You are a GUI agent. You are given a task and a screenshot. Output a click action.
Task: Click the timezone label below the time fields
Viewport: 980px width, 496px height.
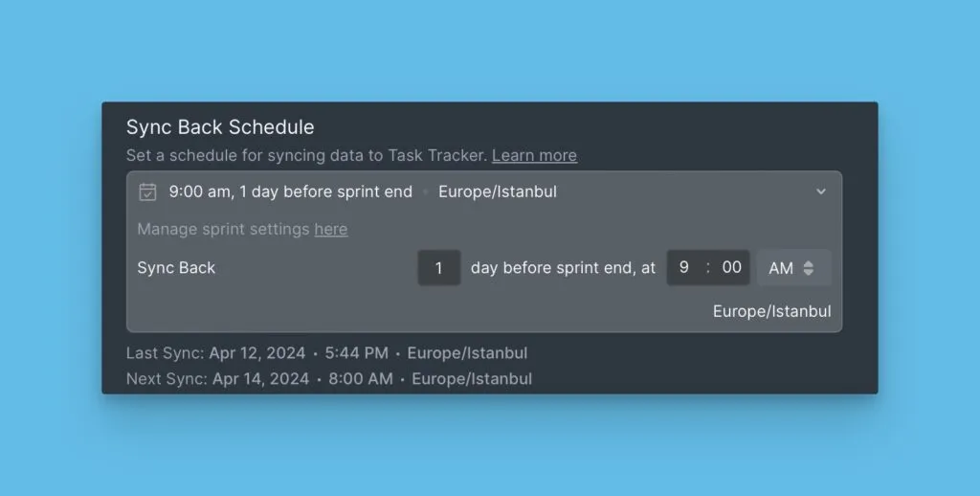pos(771,311)
